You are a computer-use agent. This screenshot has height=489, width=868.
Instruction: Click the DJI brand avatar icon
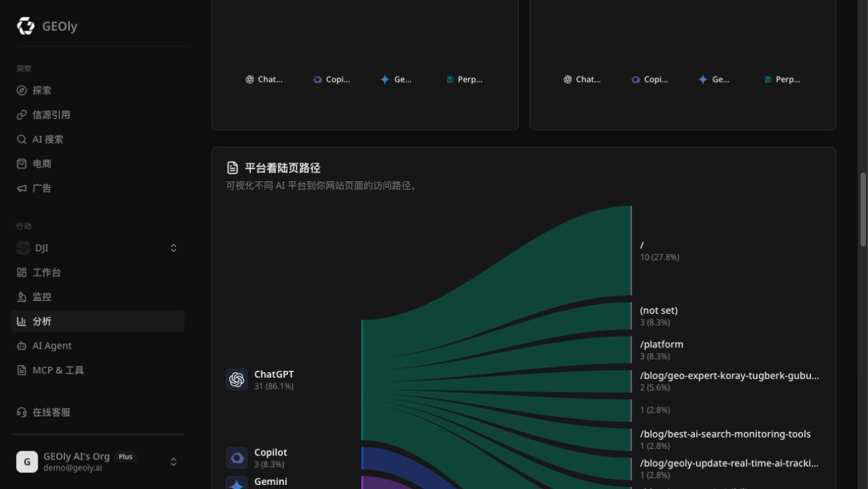point(23,248)
